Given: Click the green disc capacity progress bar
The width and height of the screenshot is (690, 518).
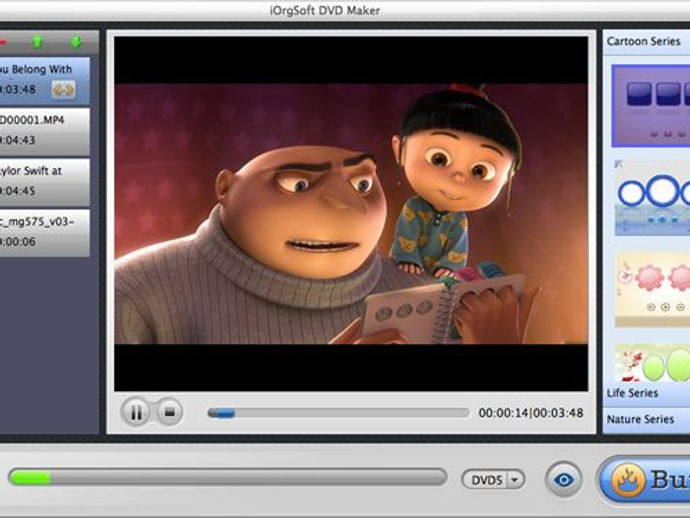Looking at the screenshot, I should pos(228,478).
